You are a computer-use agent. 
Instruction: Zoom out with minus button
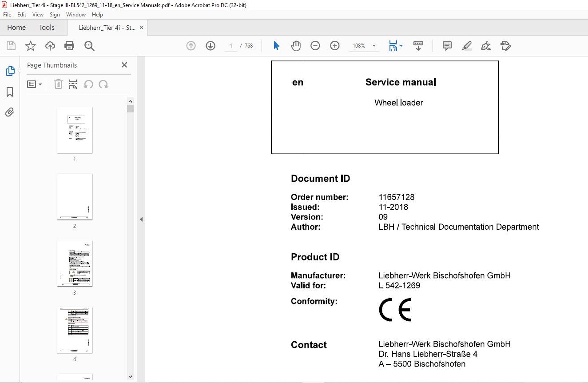315,46
